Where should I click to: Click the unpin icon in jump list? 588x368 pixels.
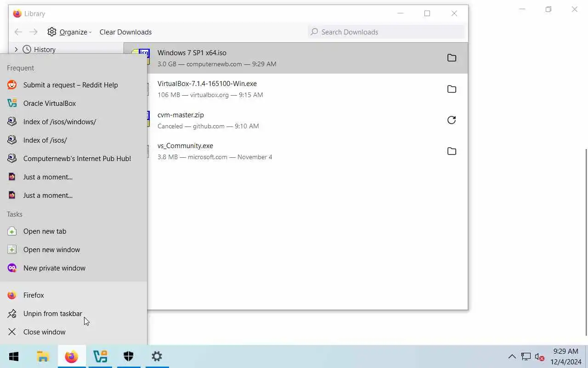[12, 313]
